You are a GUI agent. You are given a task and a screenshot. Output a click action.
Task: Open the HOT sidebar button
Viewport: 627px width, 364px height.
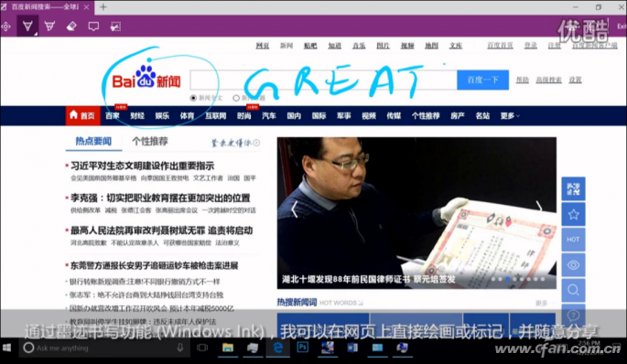(573, 240)
